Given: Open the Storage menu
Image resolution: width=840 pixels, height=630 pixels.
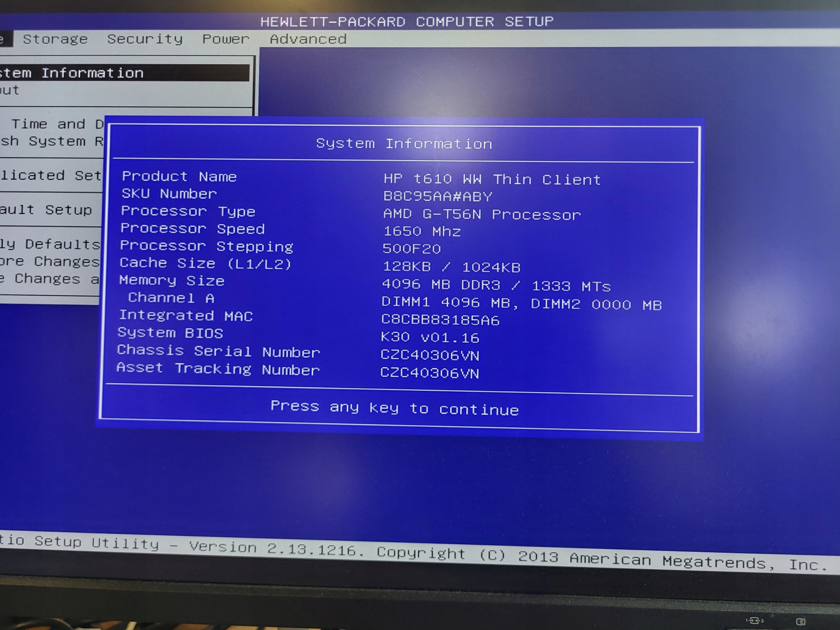Looking at the screenshot, I should [x=55, y=39].
